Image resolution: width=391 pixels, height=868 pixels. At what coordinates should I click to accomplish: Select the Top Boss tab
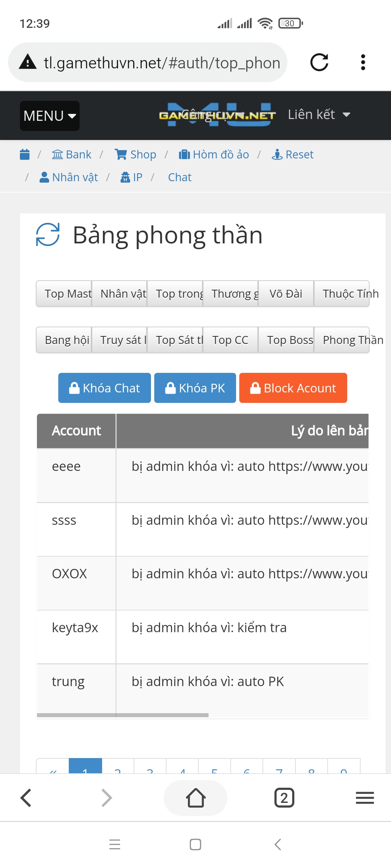[286, 340]
